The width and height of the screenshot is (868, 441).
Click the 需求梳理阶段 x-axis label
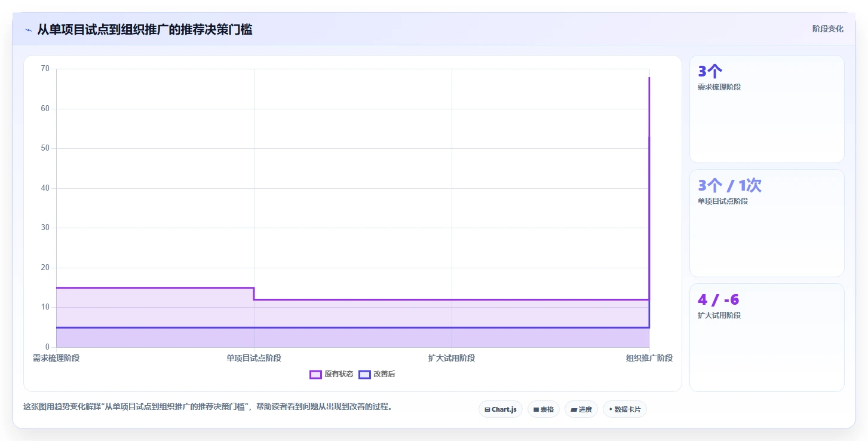pos(56,358)
